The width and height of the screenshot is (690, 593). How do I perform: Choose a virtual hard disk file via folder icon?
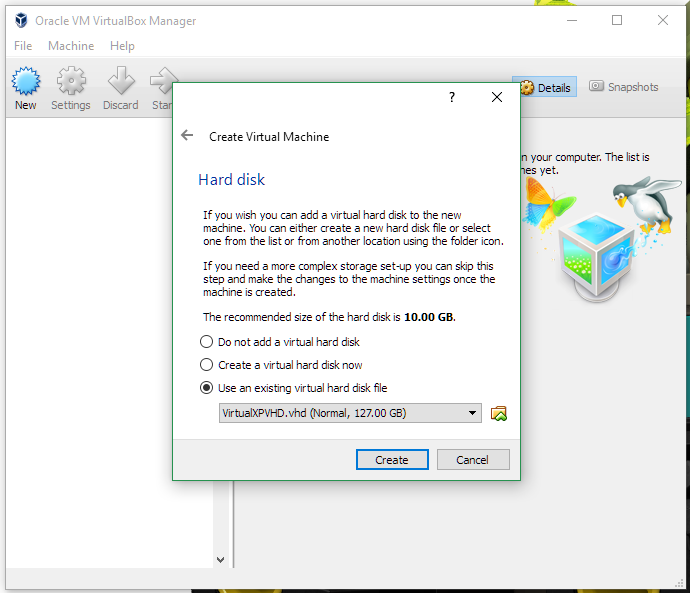tap(499, 414)
